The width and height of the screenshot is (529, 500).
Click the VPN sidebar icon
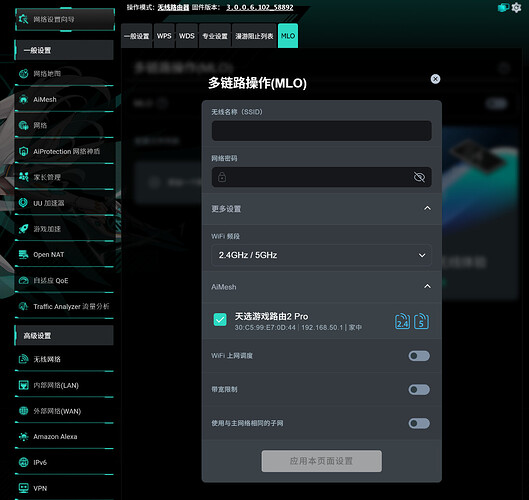[23, 488]
